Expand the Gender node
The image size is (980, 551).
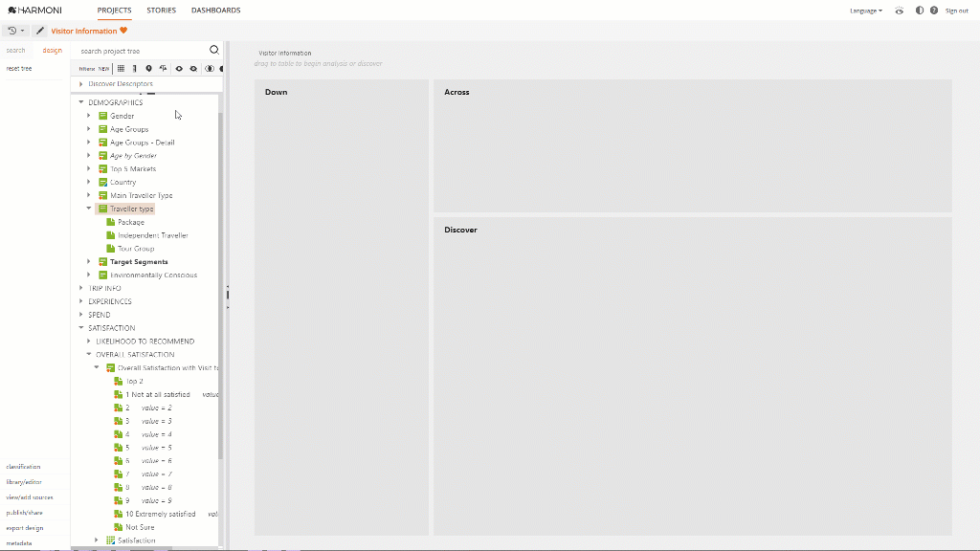pyautogui.click(x=89, y=116)
